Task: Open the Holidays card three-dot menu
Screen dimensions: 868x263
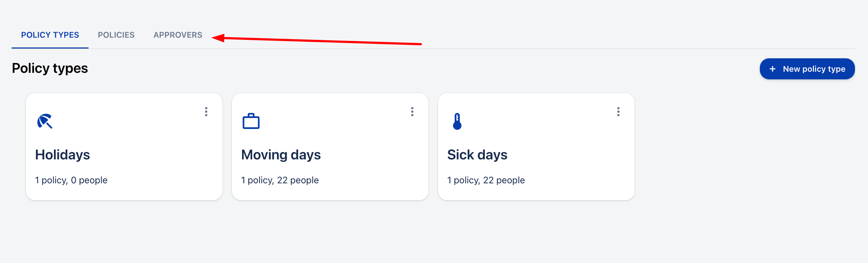Action: click(206, 112)
